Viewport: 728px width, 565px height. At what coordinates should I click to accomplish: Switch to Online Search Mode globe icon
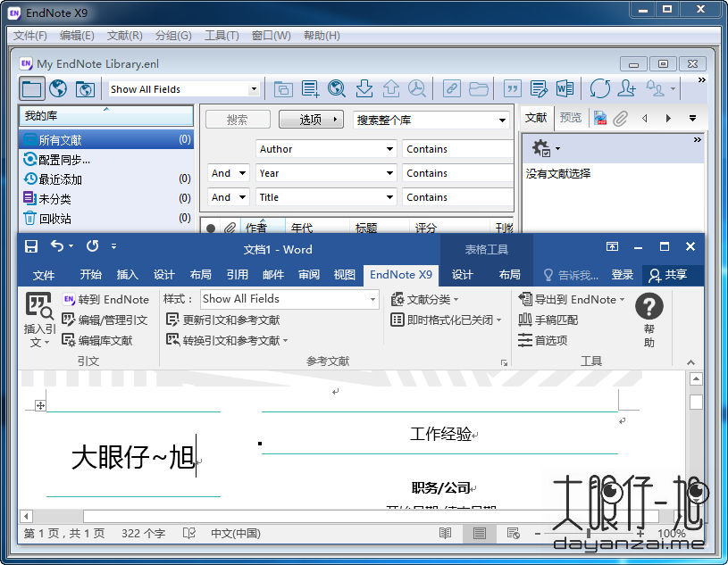click(x=58, y=88)
